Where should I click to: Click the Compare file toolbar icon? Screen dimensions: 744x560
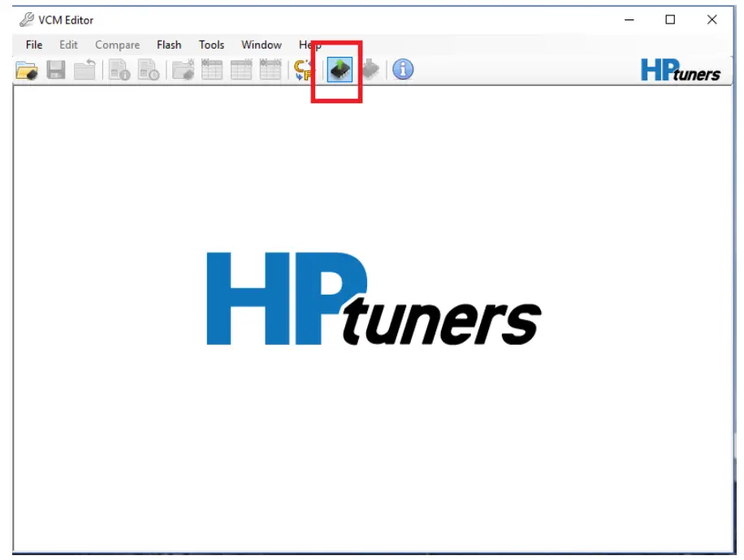tap(183, 70)
